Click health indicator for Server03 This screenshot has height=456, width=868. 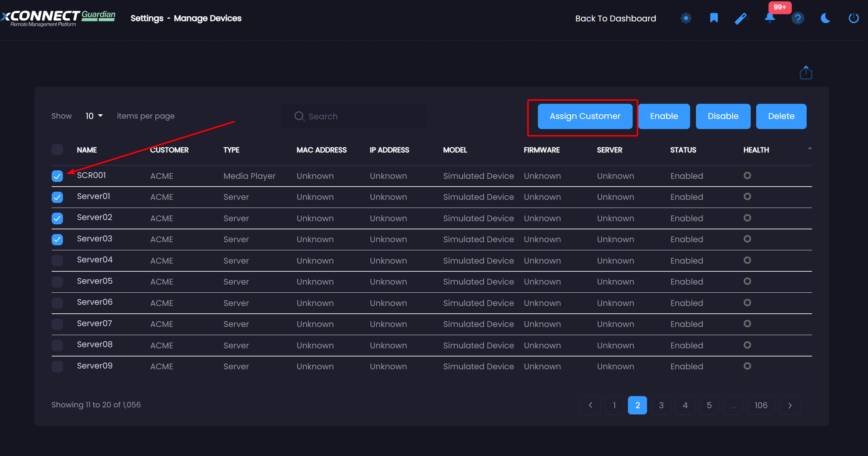point(747,239)
